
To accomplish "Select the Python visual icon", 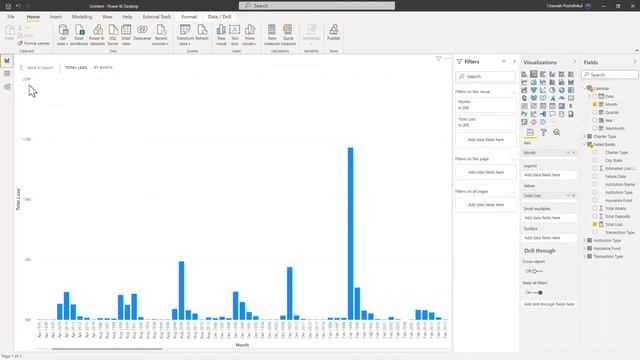I will (524, 114).
